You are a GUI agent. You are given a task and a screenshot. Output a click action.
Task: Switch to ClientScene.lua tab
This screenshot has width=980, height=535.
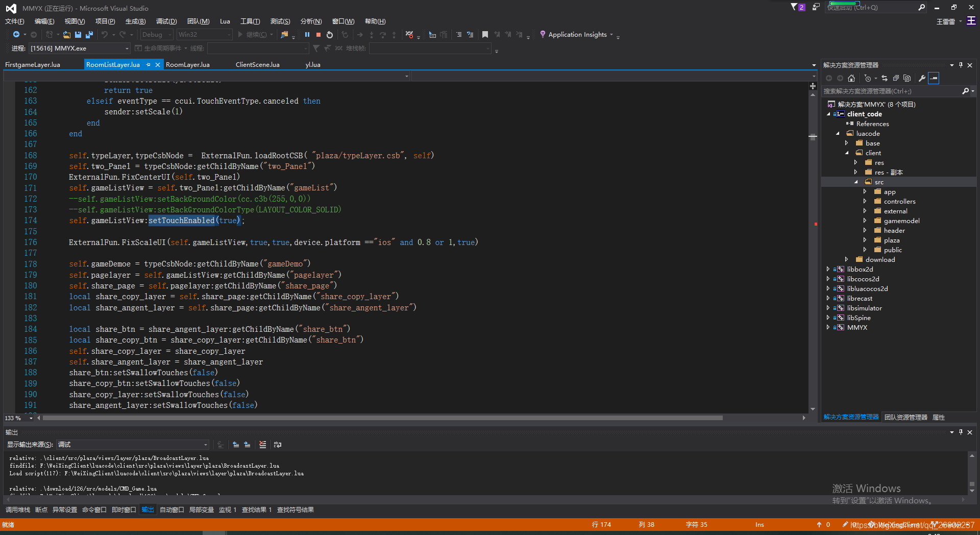pos(258,65)
